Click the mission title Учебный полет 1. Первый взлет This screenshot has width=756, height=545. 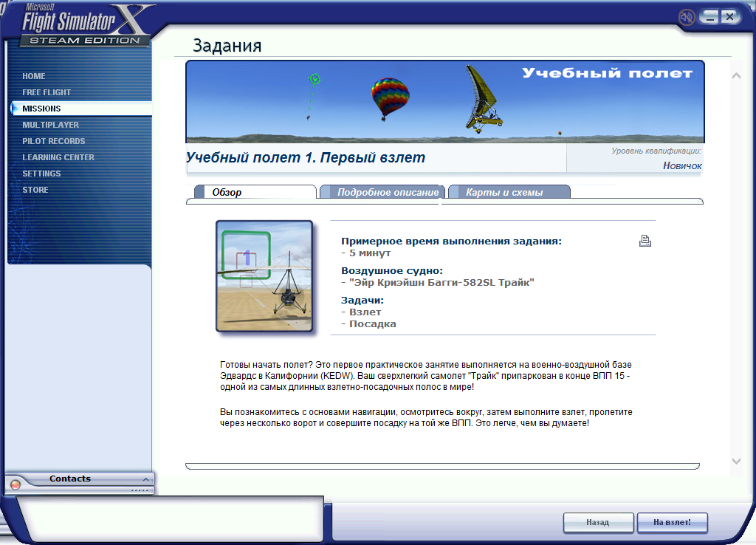306,158
